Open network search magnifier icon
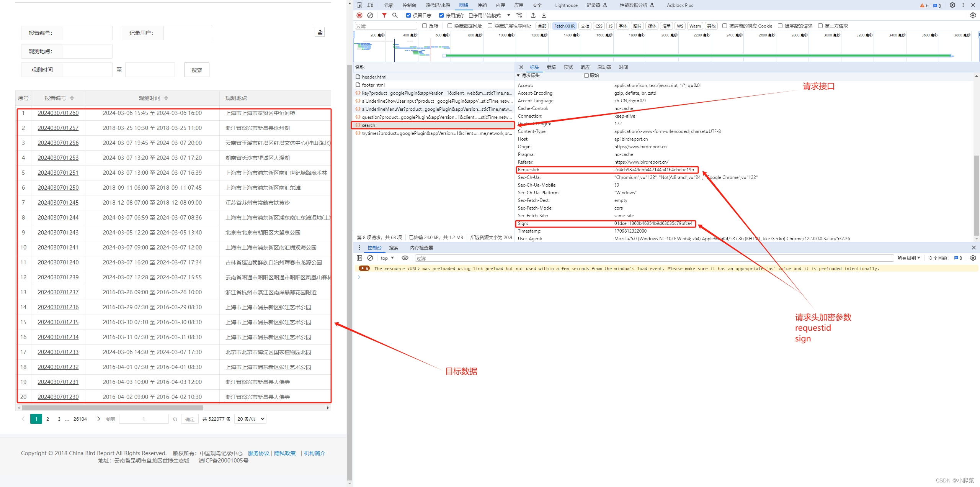980x487 pixels. pyautogui.click(x=395, y=15)
